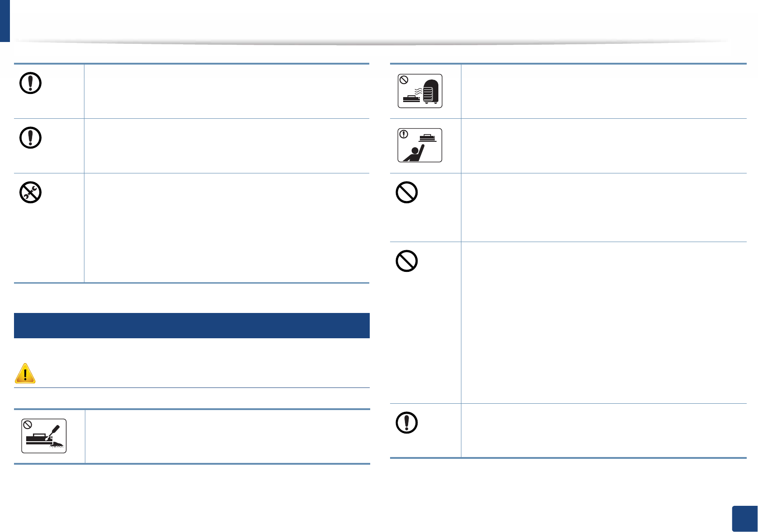Click the yellow warning triangle icon
758x532 pixels.
point(25,373)
